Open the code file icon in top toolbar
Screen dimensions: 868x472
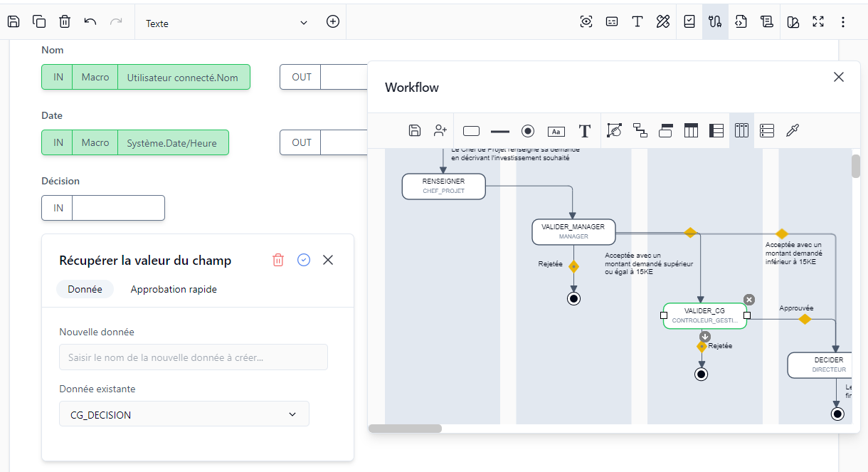pos(741,22)
